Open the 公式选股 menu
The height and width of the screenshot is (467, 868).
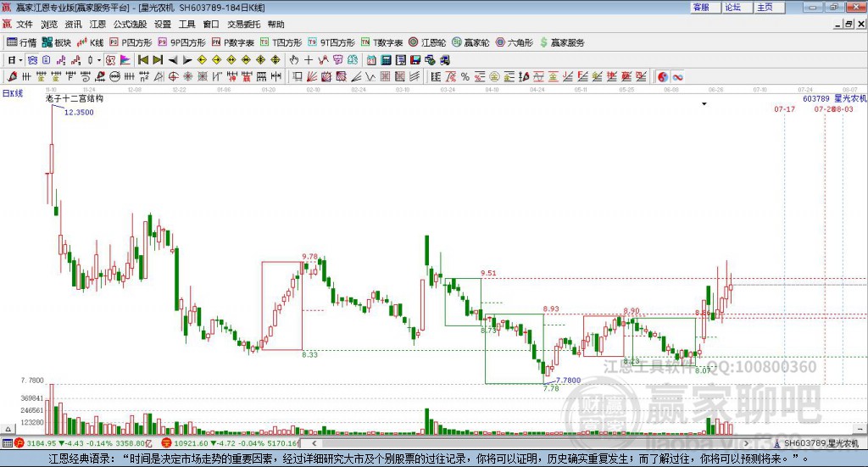pyautogui.click(x=130, y=25)
